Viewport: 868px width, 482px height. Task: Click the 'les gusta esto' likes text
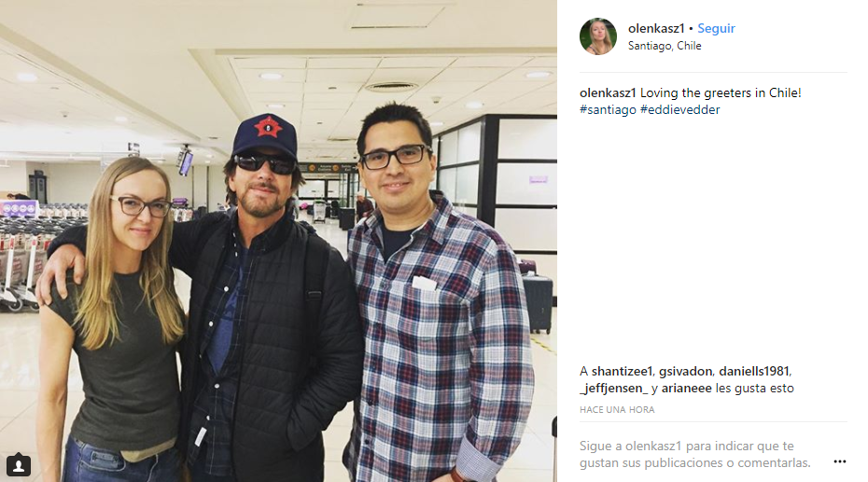[754, 389]
